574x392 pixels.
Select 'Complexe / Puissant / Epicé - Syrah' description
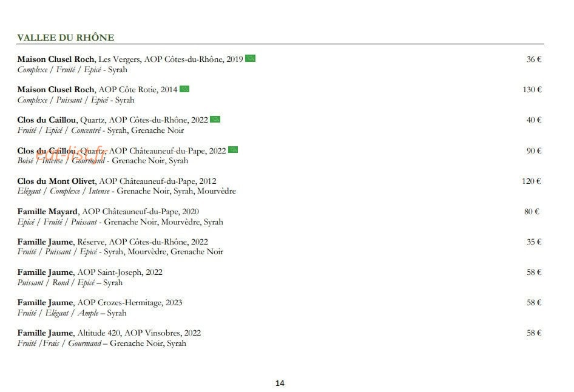[x=76, y=100]
